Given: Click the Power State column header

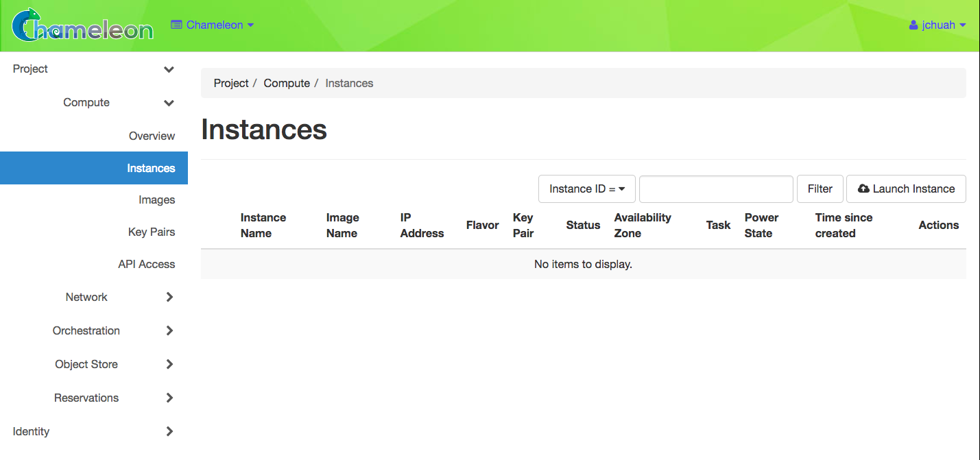Looking at the screenshot, I should 761,225.
